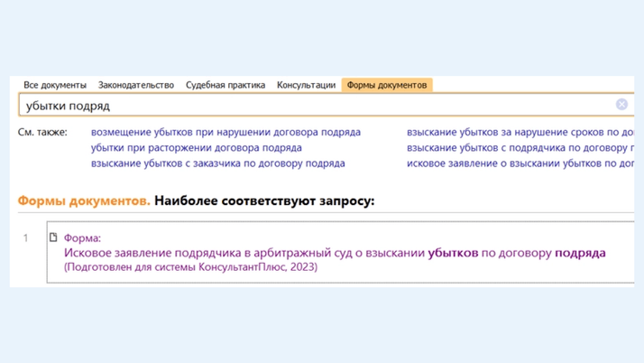Select result number 1 in the list

click(25, 238)
